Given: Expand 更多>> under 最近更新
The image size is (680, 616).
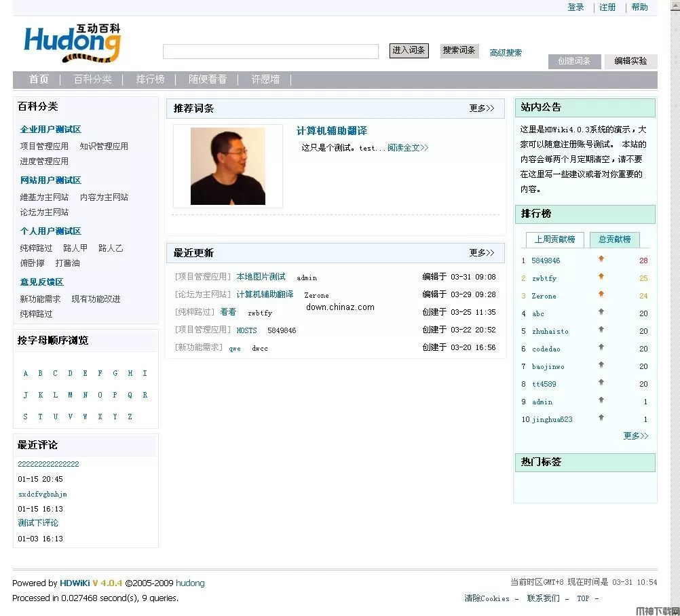Looking at the screenshot, I should coord(482,253).
